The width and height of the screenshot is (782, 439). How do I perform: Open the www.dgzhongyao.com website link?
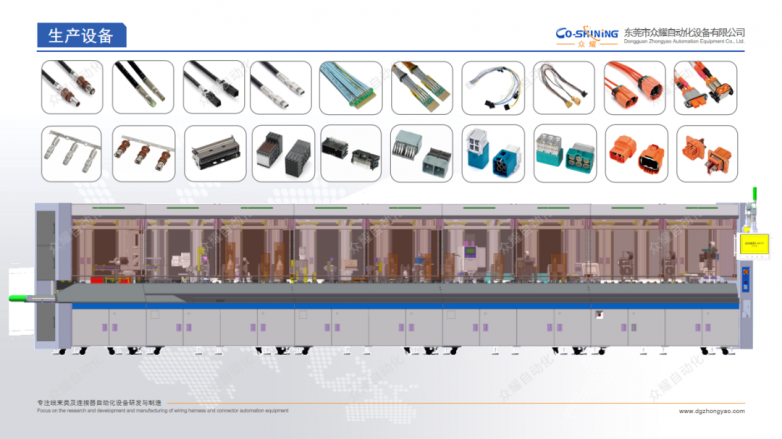coord(712,410)
